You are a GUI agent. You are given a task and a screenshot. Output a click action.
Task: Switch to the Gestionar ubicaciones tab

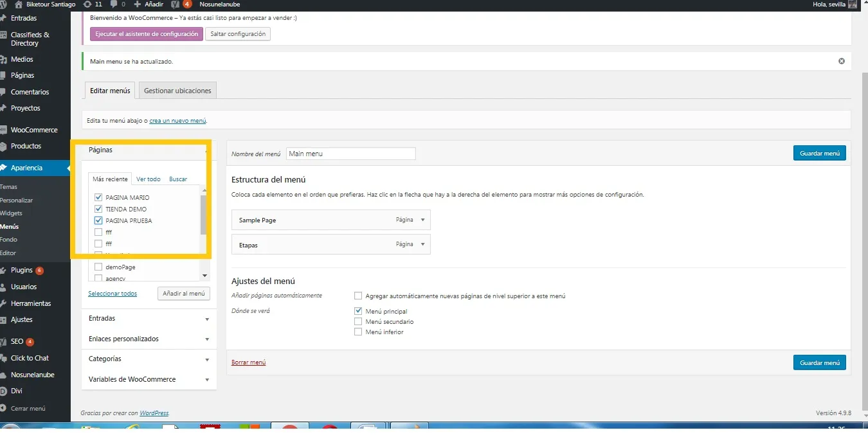point(177,91)
